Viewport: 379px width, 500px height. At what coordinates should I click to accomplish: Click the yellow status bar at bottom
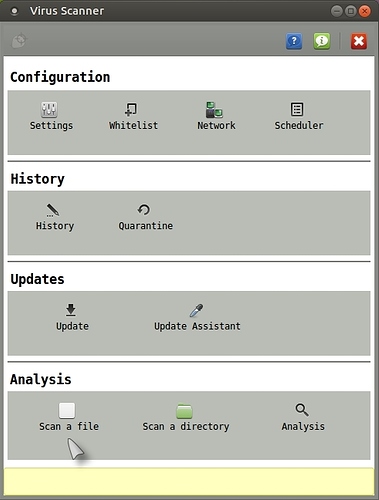pyautogui.click(x=189, y=481)
